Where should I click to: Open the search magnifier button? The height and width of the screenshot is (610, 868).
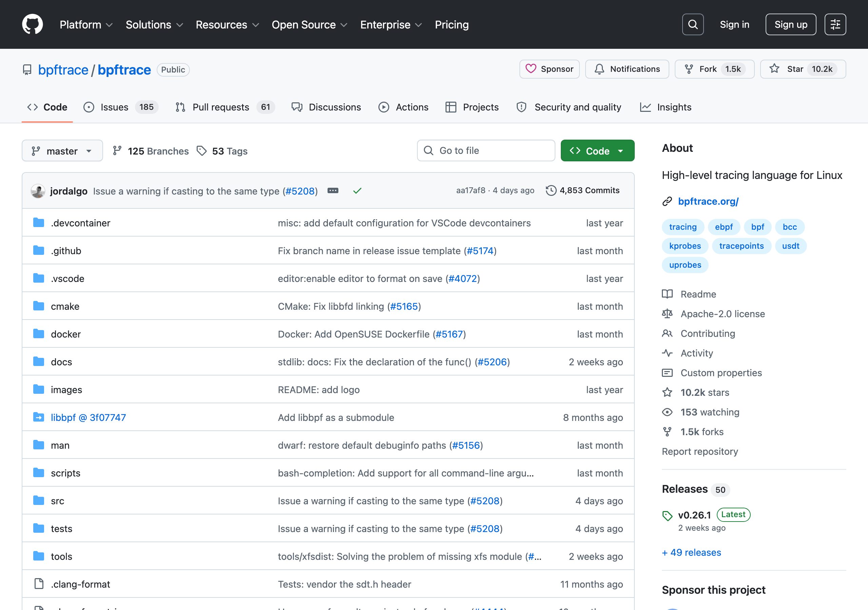pyautogui.click(x=693, y=24)
